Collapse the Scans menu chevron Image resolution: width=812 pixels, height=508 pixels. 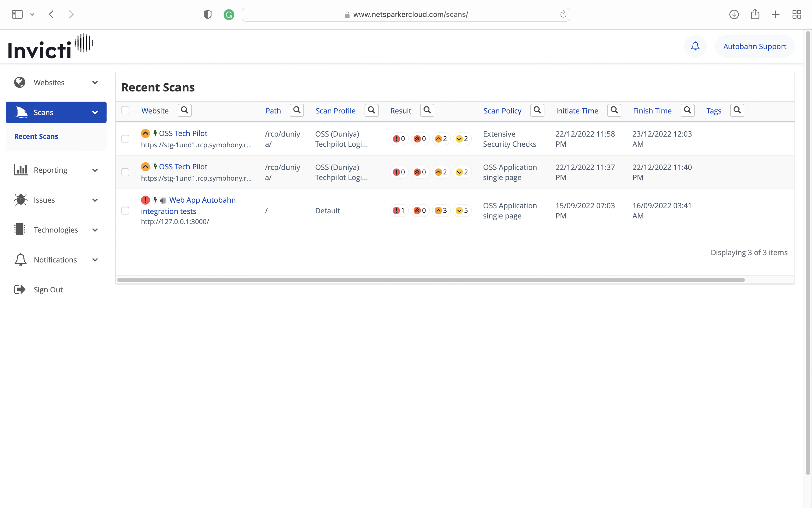coord(95,113)
